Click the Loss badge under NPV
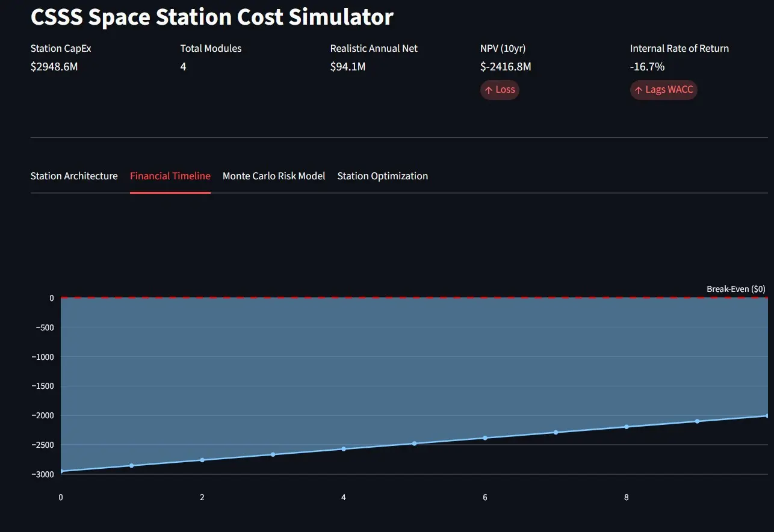The height and width of the screenshot is (532, 774). point(500,90)
